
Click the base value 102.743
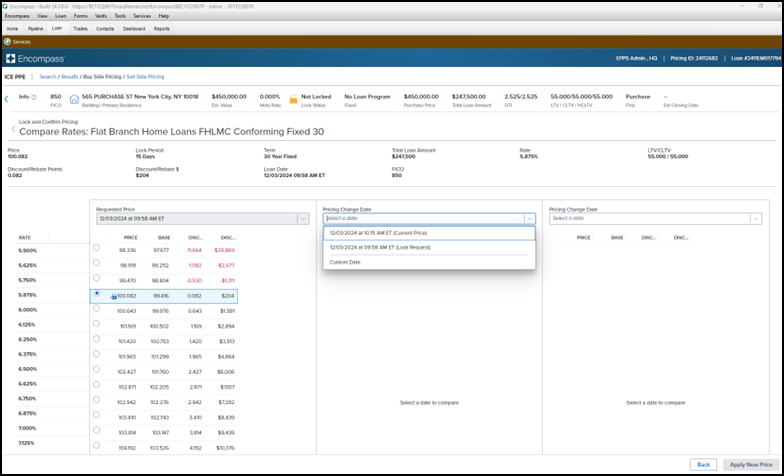[160, 418]
